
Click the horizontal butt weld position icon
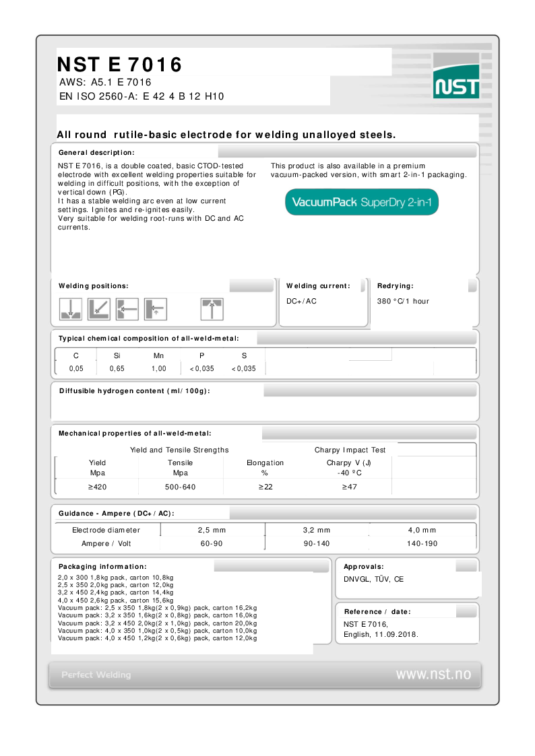(127, 309)
